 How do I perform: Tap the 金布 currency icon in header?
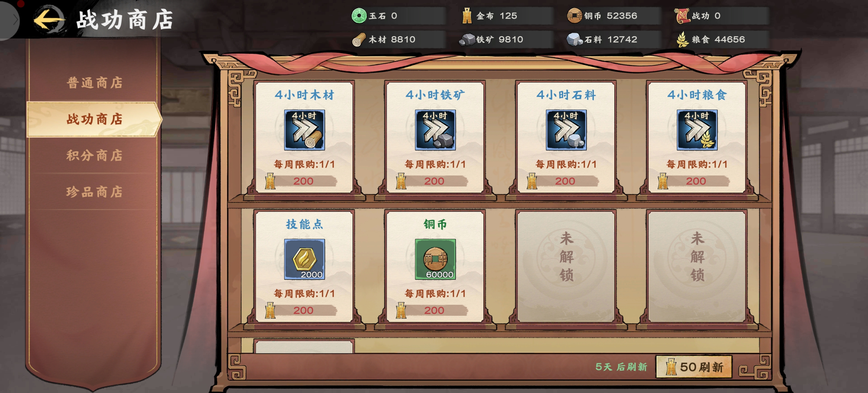pos(467,16)
